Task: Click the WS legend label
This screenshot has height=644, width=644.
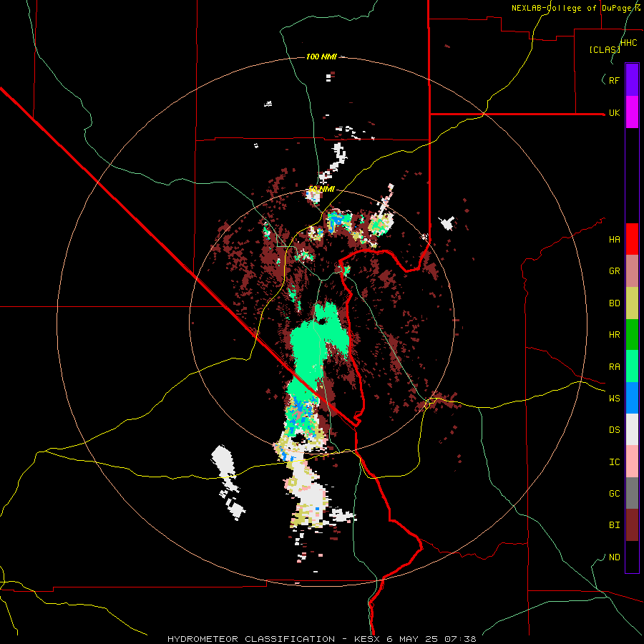Action: click(x=614, y=398)
